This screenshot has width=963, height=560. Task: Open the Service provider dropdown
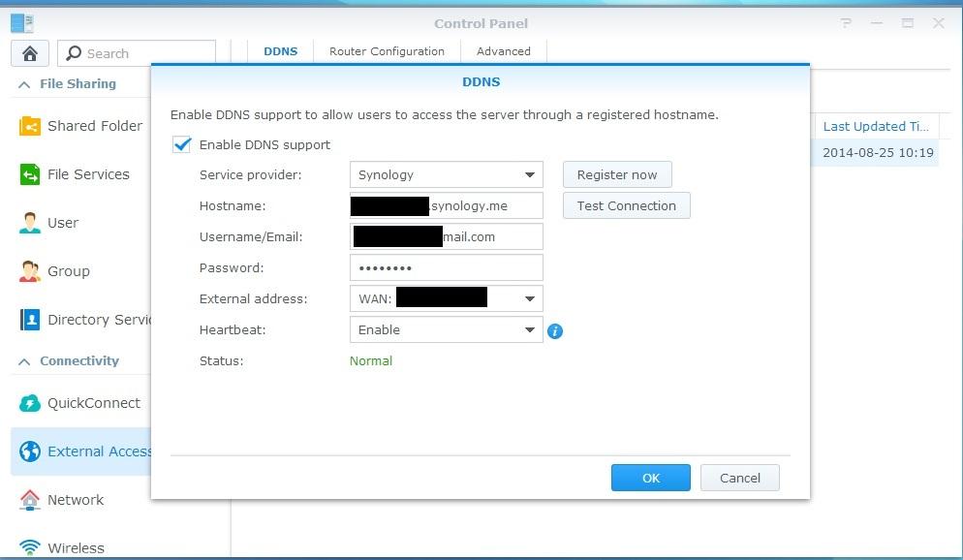coord(447,175)
